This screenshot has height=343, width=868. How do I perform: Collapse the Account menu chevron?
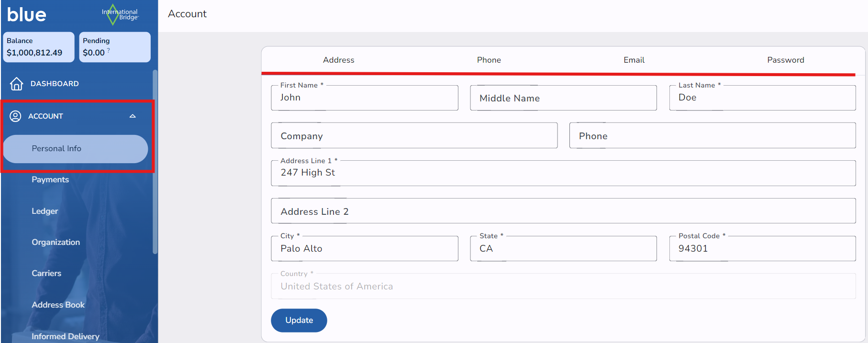(x=133, y=116)
